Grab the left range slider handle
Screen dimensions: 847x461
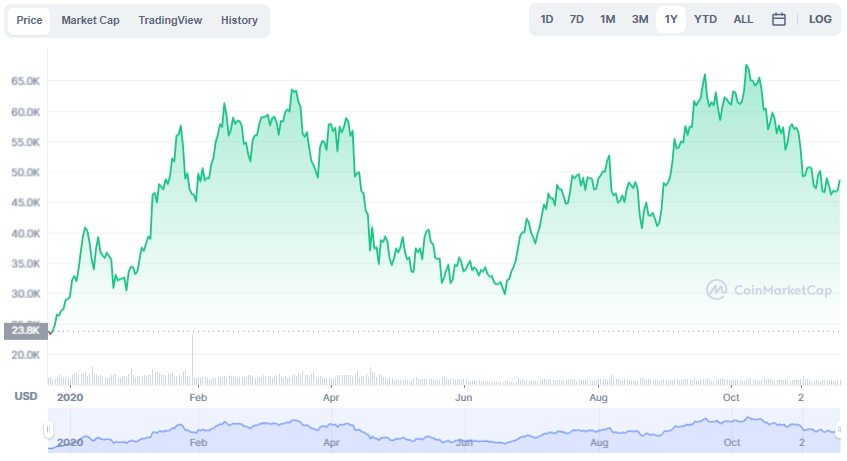point(48,430)
